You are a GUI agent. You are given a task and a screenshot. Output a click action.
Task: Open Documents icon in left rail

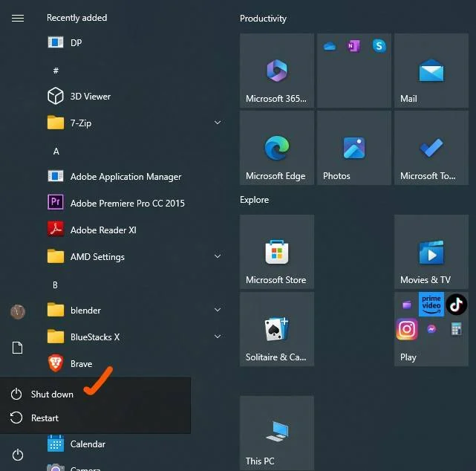18,348
